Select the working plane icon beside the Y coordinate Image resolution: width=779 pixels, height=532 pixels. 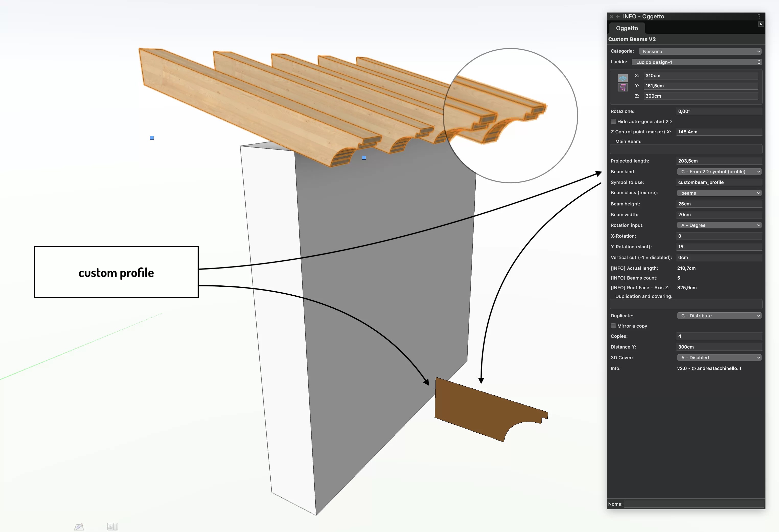pos(623,87)
